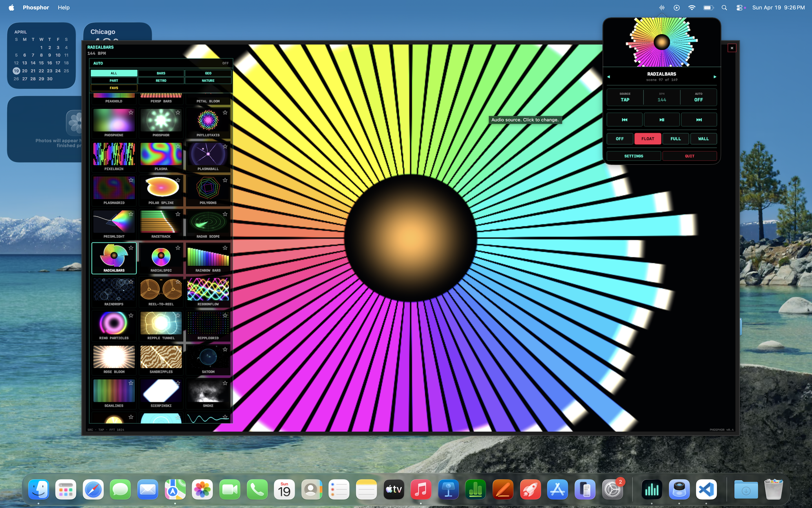This screenshot has width=812, height=508.
Task: Click the skip-back playback button
Action: (x=625, y=120)
